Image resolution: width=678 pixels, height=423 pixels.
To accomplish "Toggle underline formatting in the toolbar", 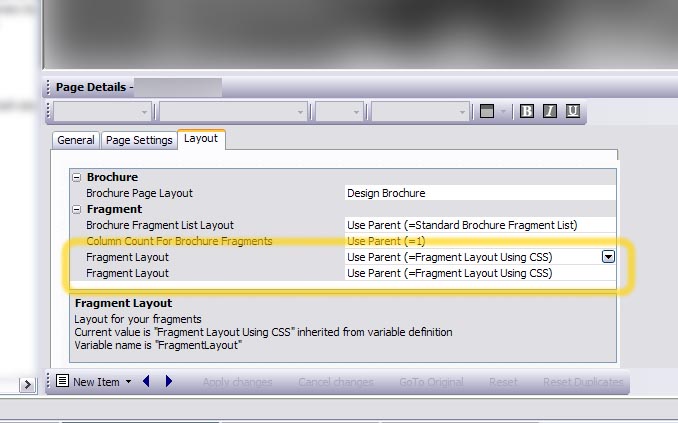I will pyautogui.click(x=572, y=112).
